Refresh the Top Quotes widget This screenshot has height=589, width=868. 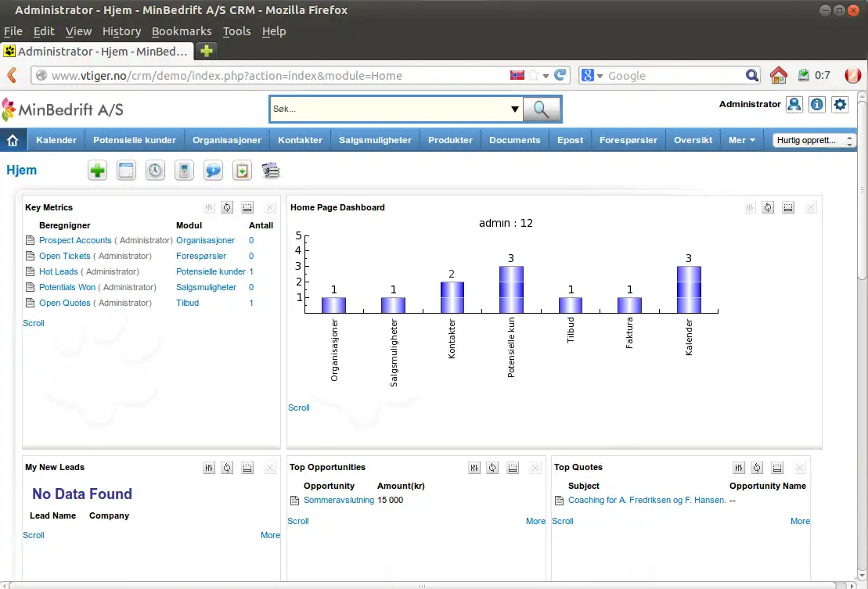pos(757,468)
